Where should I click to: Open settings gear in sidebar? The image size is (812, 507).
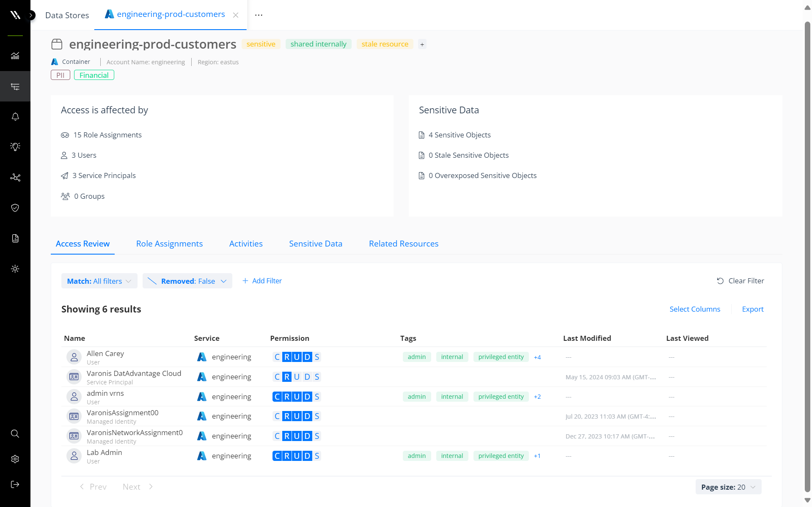15,459
